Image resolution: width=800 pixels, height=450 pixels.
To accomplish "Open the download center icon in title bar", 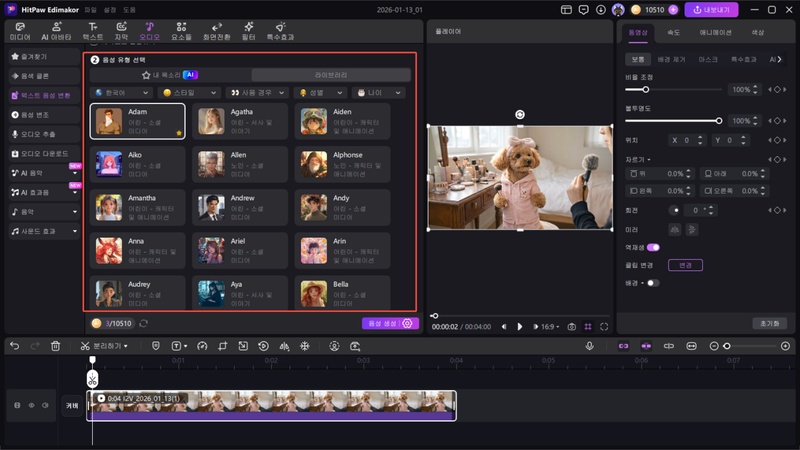I will tap(601, 10).
